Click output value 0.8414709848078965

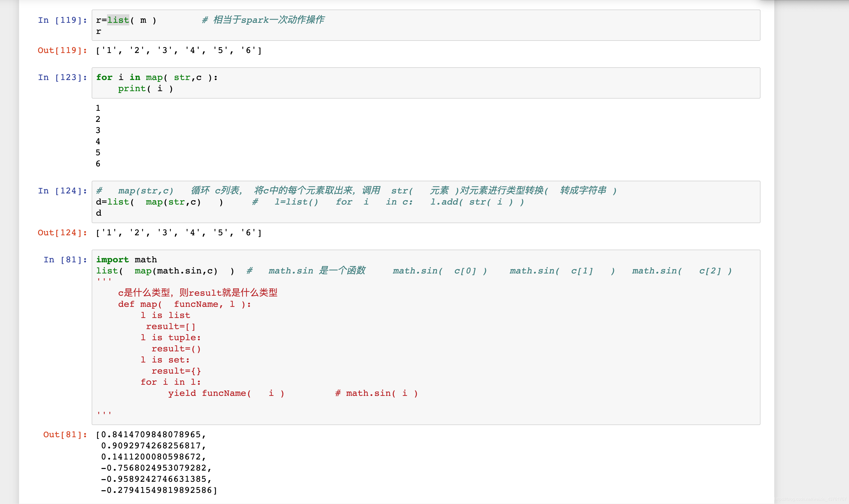[151, 435]
